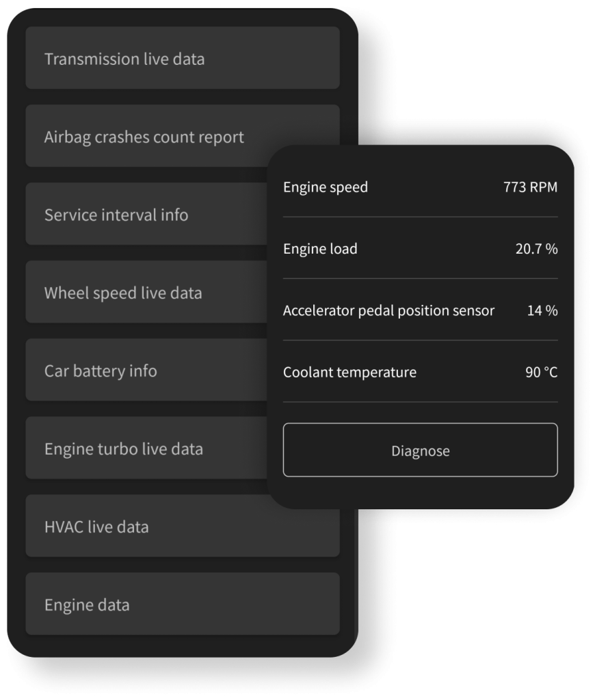Click the 14 % pedal value

(x=542, y=310)
